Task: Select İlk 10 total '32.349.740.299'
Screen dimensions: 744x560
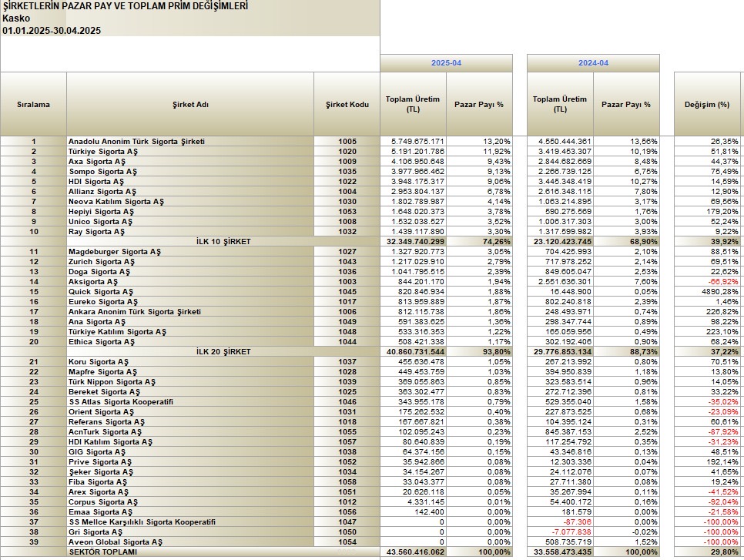Action: click(415, 242)
